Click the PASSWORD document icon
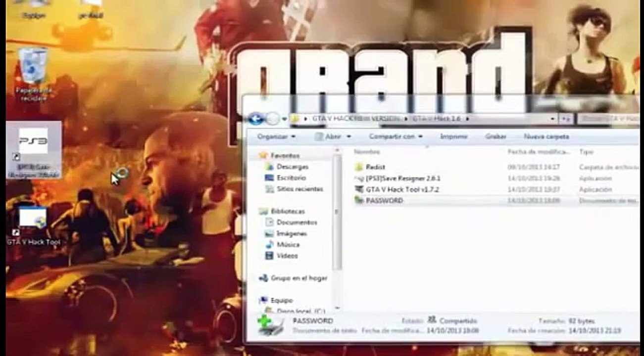Image resolution: width=644 pixels, height=356 pixels. (x=359, y=200)
